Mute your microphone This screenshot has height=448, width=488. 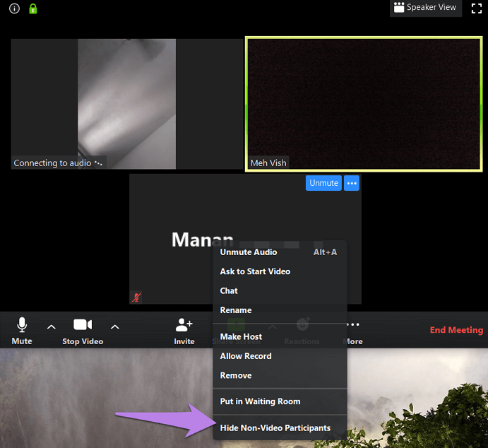click(22, 331)
